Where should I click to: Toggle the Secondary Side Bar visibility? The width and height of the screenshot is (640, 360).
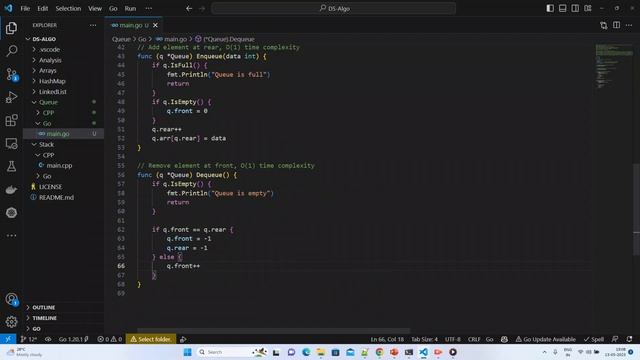click(x=575, y=8)
